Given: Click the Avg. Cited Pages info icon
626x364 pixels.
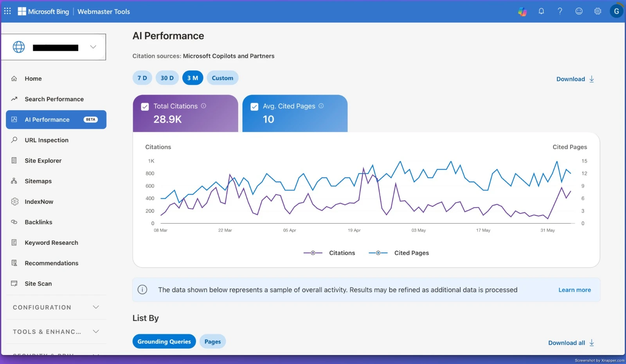Looking at the screenshot, I should pyautogui.click(x=321, y=106).
